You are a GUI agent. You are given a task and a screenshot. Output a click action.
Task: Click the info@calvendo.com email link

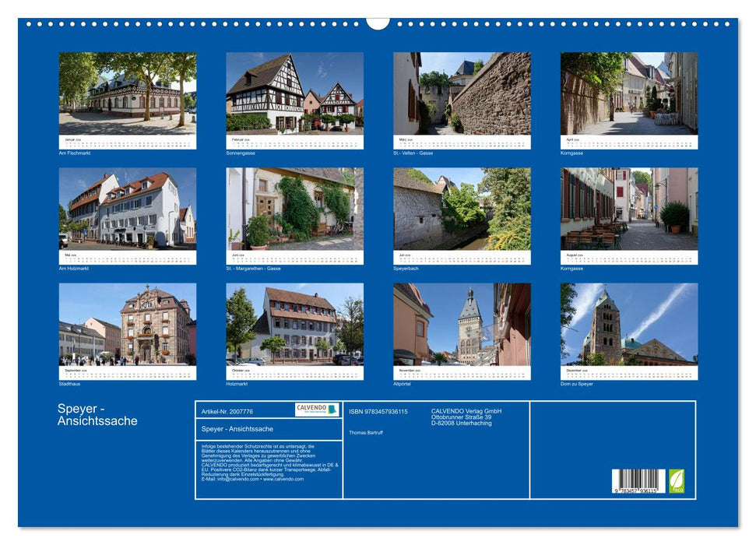[x=237, y=480]
